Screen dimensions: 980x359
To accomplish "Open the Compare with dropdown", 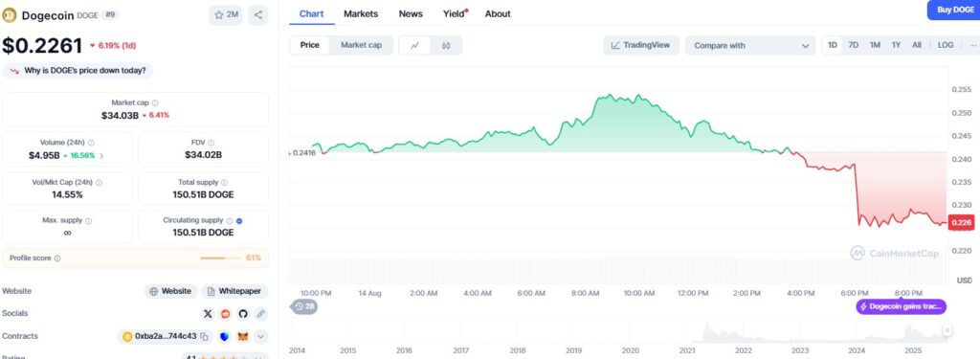I will click(750, 46).
